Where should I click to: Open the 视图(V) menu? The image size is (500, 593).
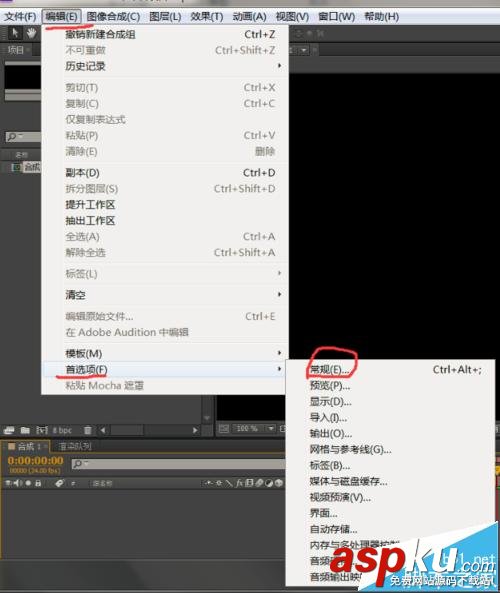[292, 17]
